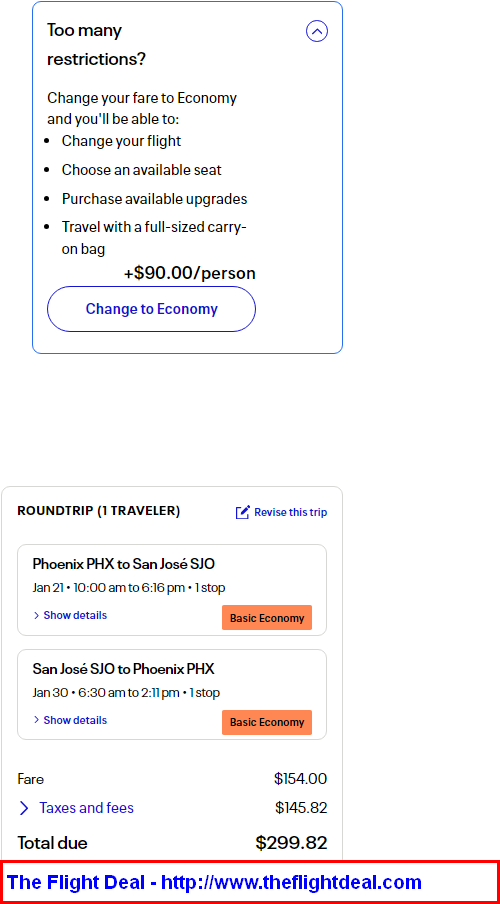
Task: Select Basic Economy badge on return flight
Action: tap(267, 722)
